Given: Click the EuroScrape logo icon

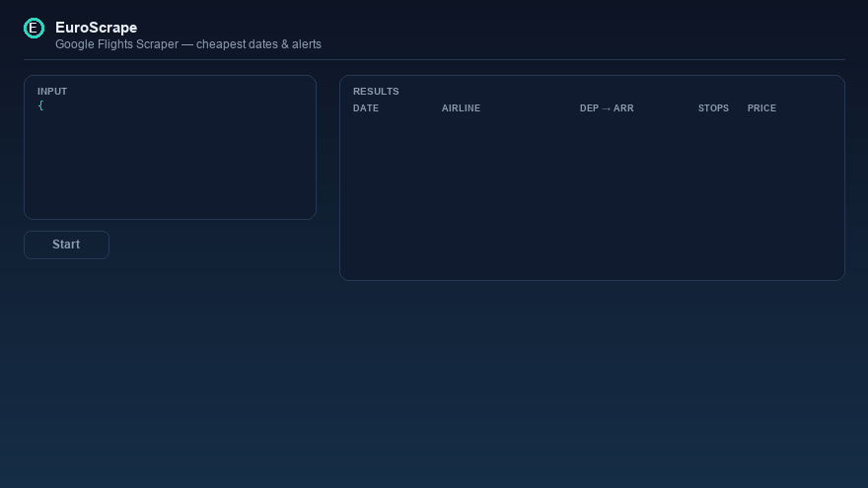Looking at the screenshot, I should (x=34, y=29).
